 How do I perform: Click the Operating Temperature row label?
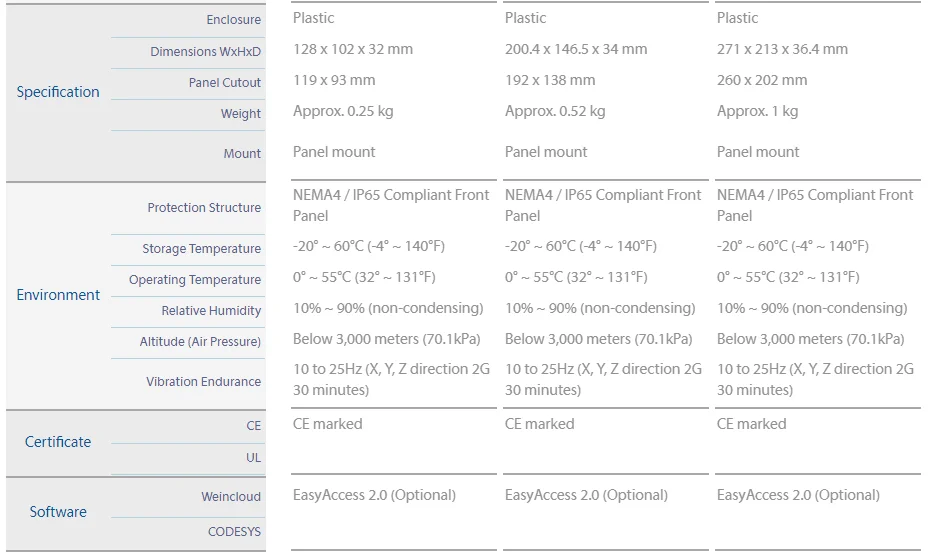(x=195, y=280)
